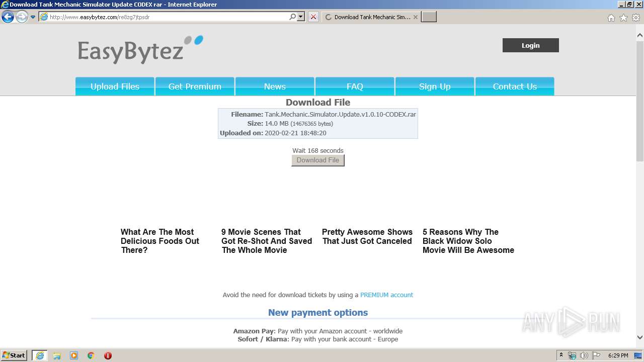Click the Show desktop tray icon
644x362 pixels.
(638, 355)
